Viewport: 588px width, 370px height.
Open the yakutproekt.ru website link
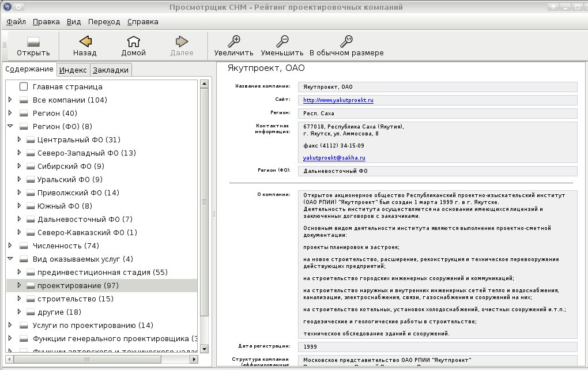pyautogui.click(x=338, y=100)
